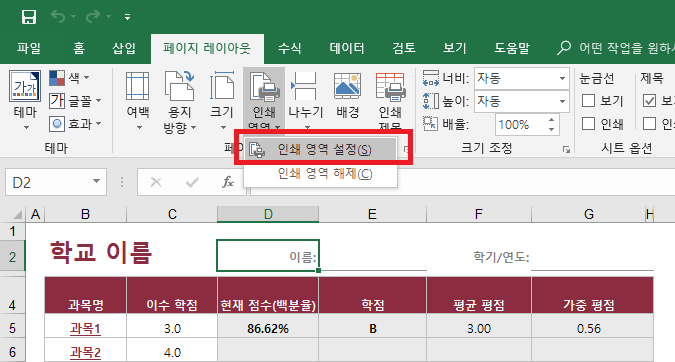This screenshot has width=675, height=362.
Task: Select the 페이지 레이아웃 tab
Action: pyautogui.click(x=207, y=48)
